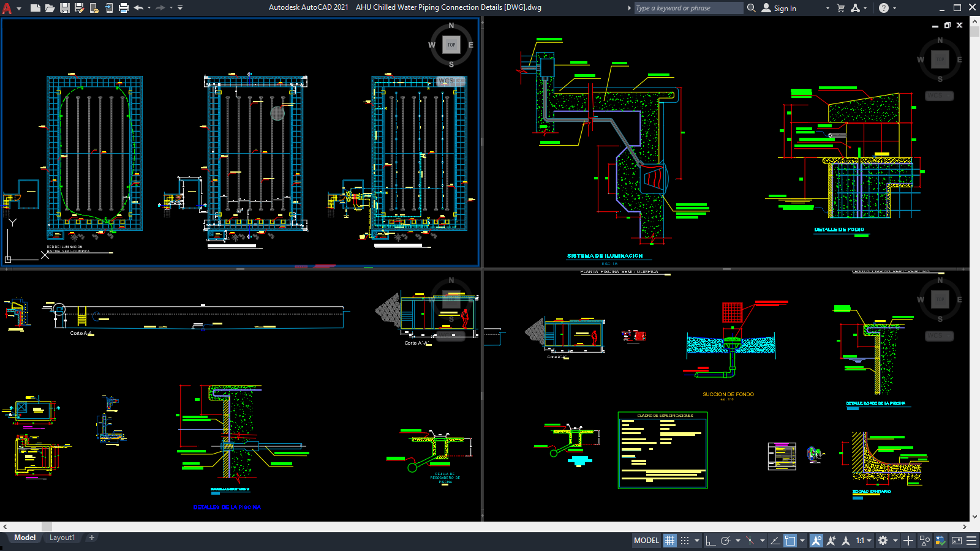Plot the current drawing

124,8
